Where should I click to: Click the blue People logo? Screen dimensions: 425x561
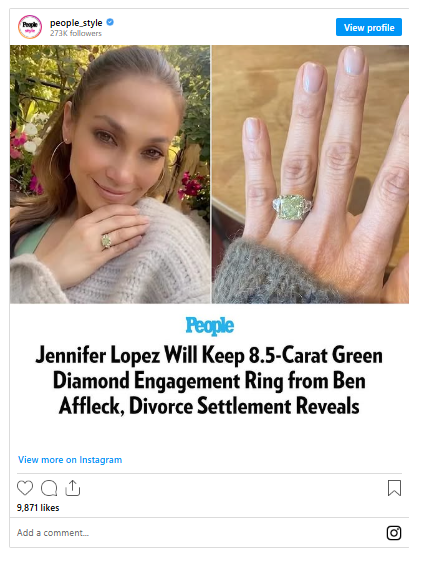pos(210,326)
